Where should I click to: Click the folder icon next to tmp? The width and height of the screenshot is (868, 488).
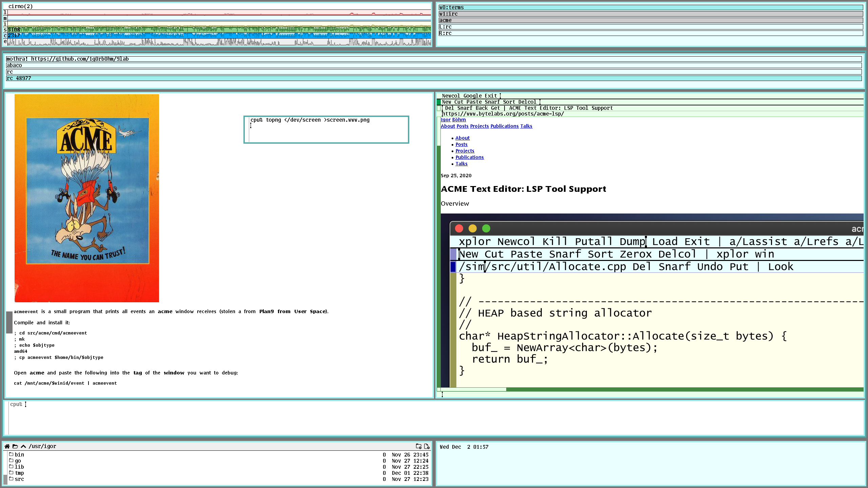(x=11, y=473)
